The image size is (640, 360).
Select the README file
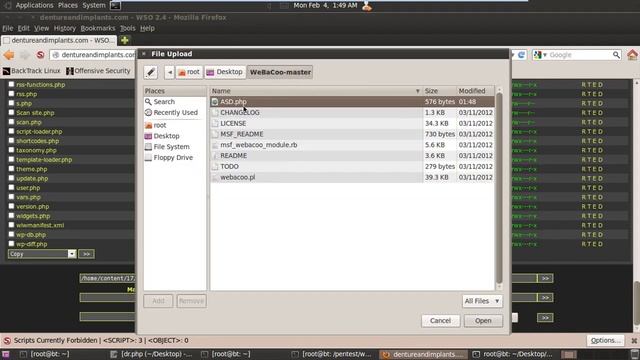352,156
